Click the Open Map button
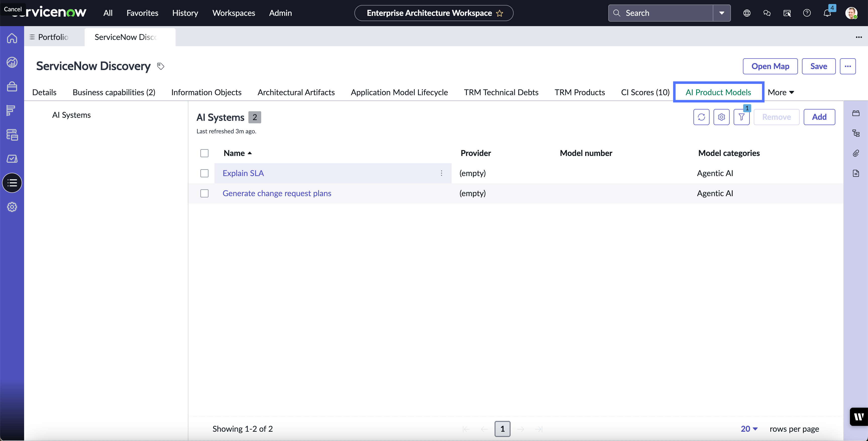The height and width of the screenshot is (441, 868). pyautogui.click(x=770, y=66)
